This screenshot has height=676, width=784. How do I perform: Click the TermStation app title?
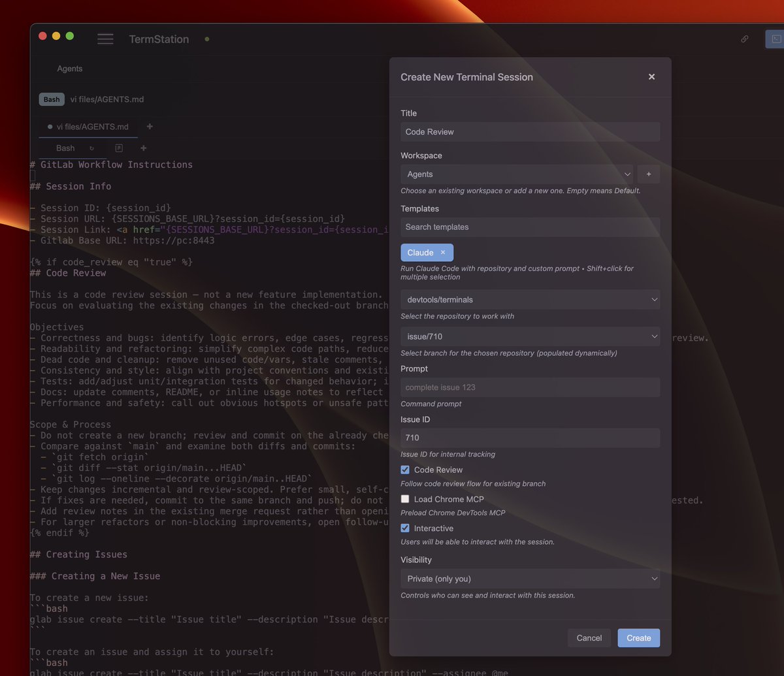[x=159, y=39]
